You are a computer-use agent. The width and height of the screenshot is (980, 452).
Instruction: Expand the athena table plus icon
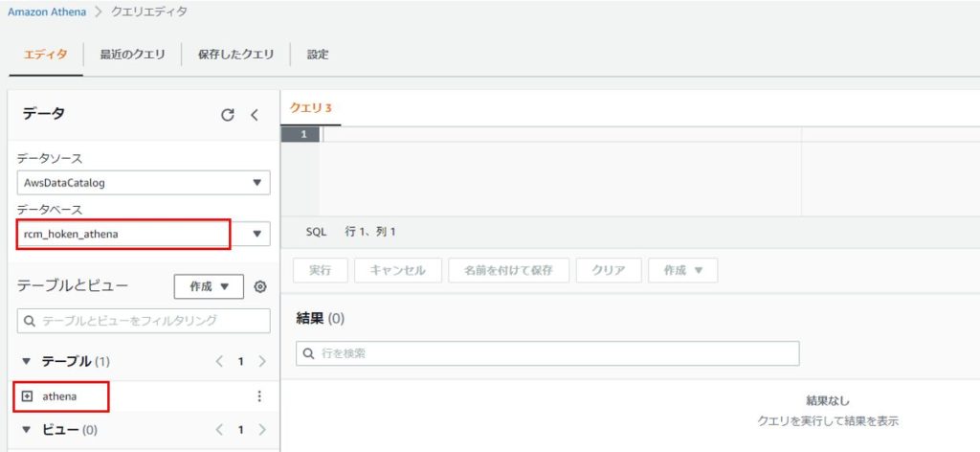point(26,396)
